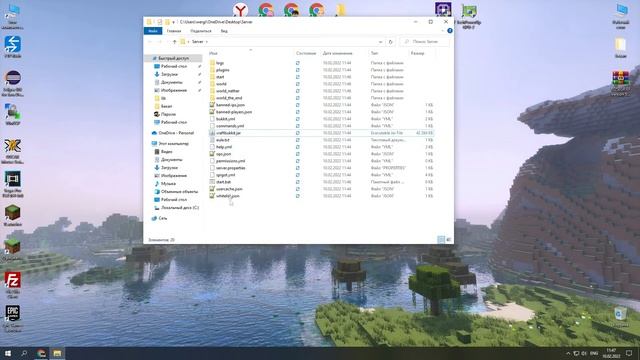
Task: Expand the ribbon chevron
Action: pos(443,31)
